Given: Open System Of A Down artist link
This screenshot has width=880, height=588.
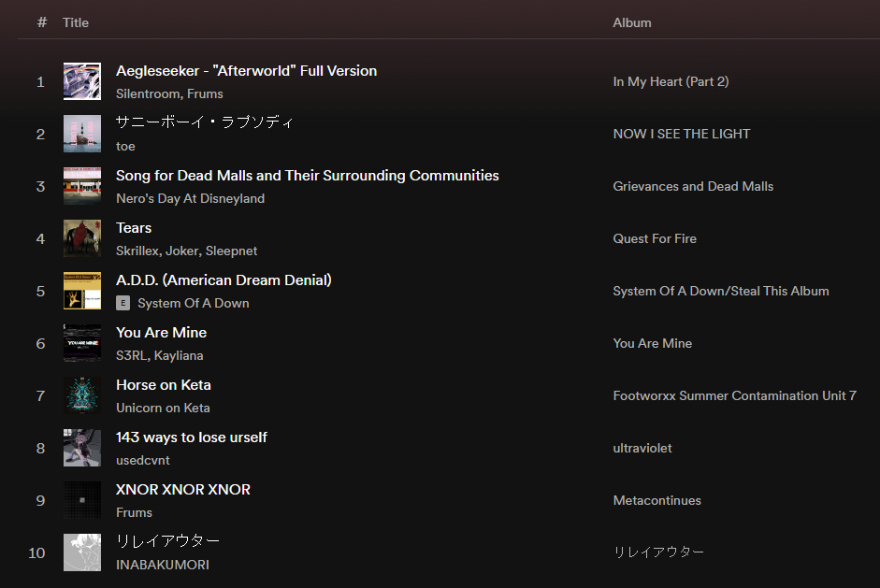Looking at the screenshot, I should [194, 303].
